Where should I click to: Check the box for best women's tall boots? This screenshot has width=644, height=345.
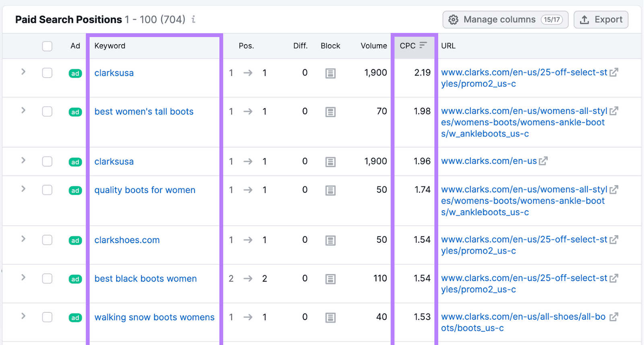pos(47,112)
